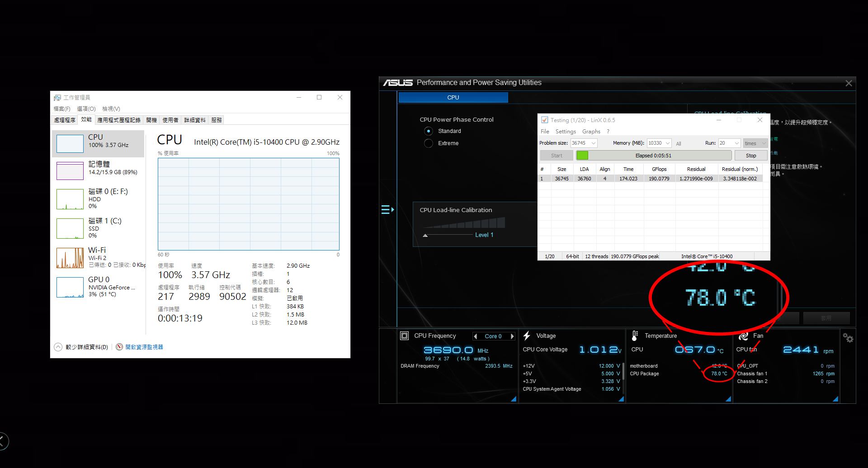Open the ? help menu in LinX
Image resolution: width=868 pixels, height=468 pixels.
click(x=608, y=132)
